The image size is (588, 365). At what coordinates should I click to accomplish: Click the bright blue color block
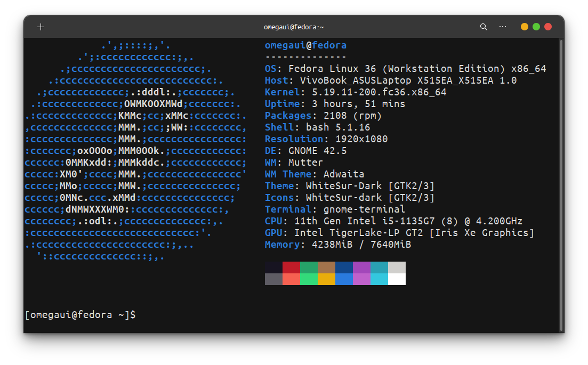[344, 279]
